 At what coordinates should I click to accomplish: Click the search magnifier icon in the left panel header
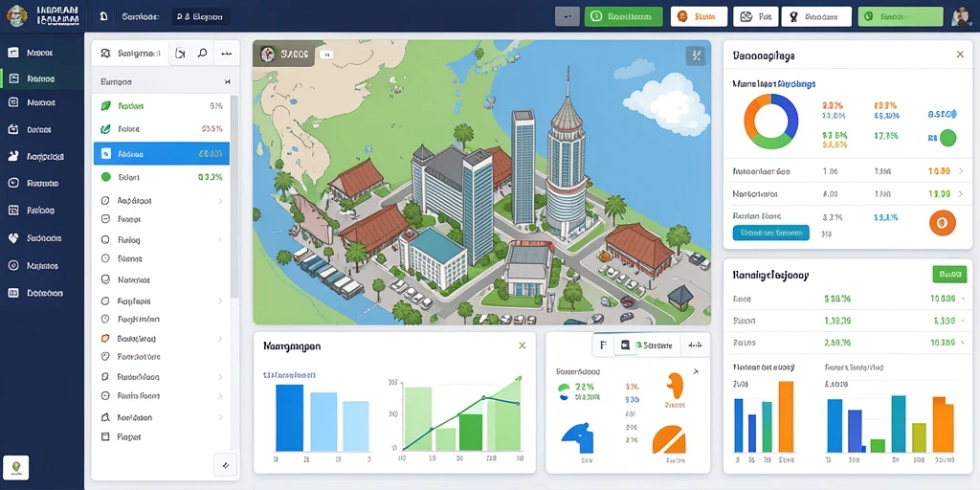[203, 54]
